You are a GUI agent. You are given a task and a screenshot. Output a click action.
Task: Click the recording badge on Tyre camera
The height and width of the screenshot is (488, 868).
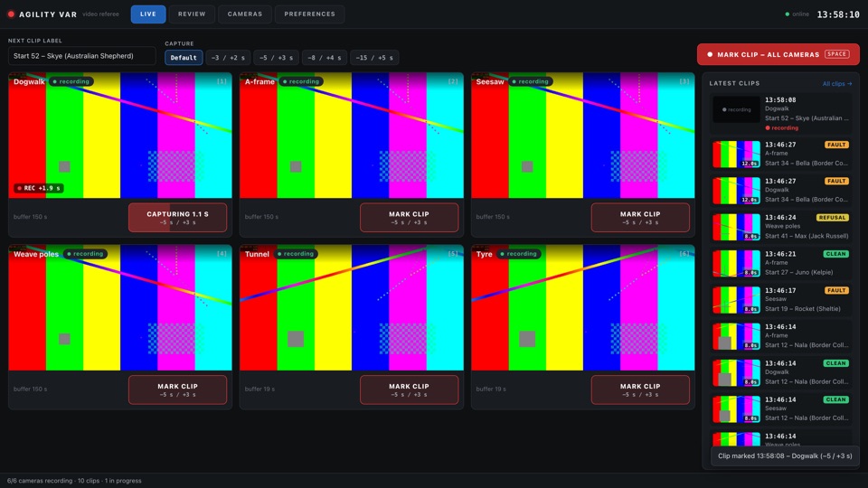pyautogui.click(x=519, y=254)
